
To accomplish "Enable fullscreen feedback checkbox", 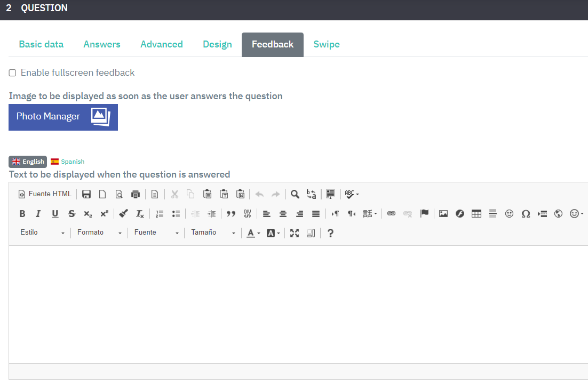I will [x=12, y=73].
